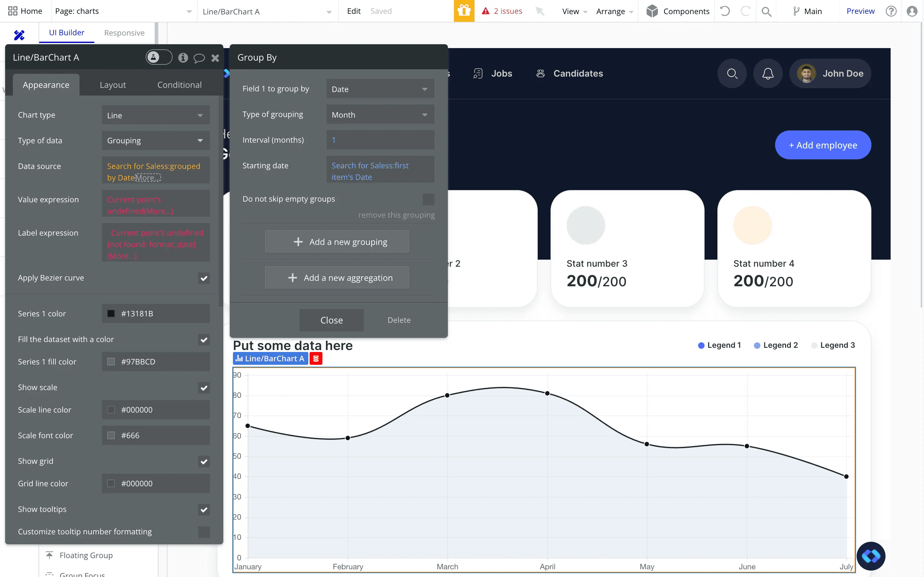
Task: Open the Chart type dropdown
Action: click(x=155, y=115)
